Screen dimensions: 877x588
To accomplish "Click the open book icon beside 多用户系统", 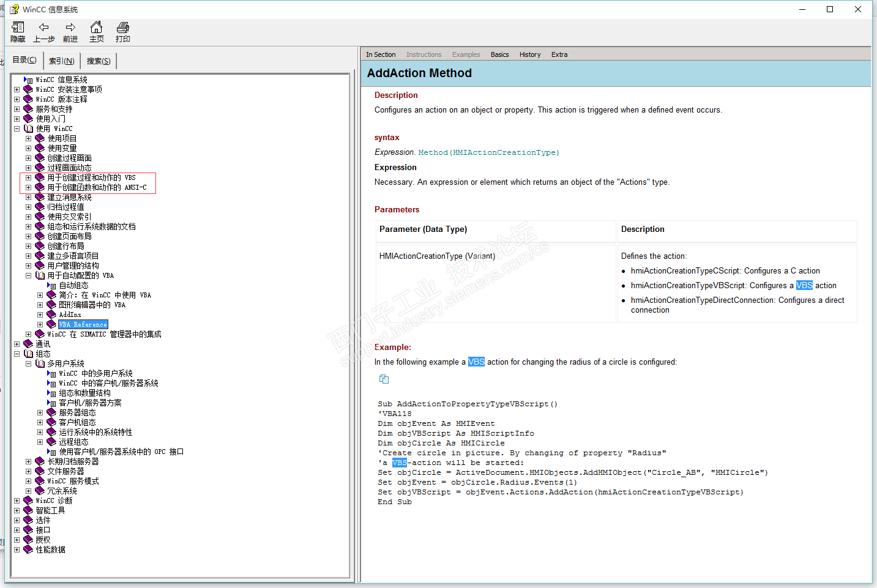I will (x=40, y=363).
